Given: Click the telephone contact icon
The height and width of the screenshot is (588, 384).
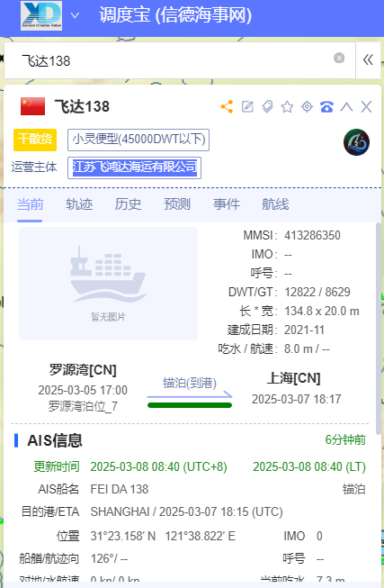Looking at the screenshot, I should pos(326,107).
